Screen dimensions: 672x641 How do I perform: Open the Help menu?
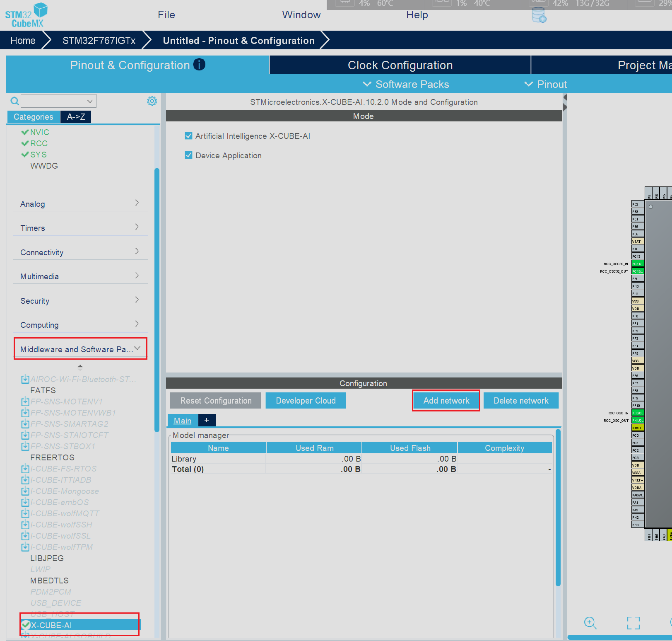coord(417,15)
